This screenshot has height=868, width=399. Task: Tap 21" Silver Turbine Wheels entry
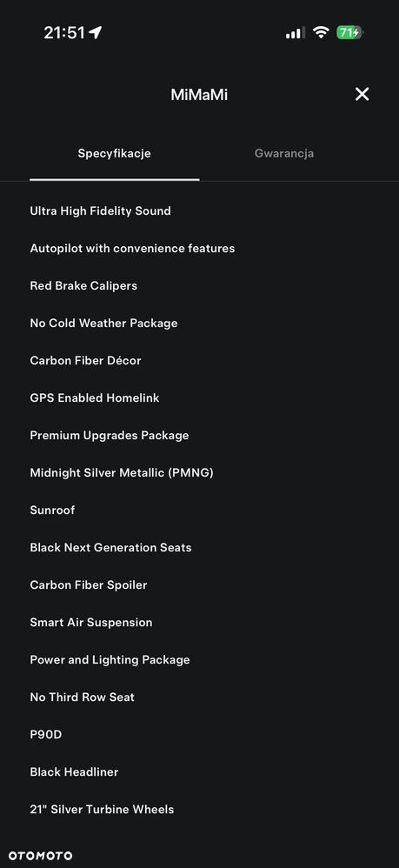(x=102, y=810)
